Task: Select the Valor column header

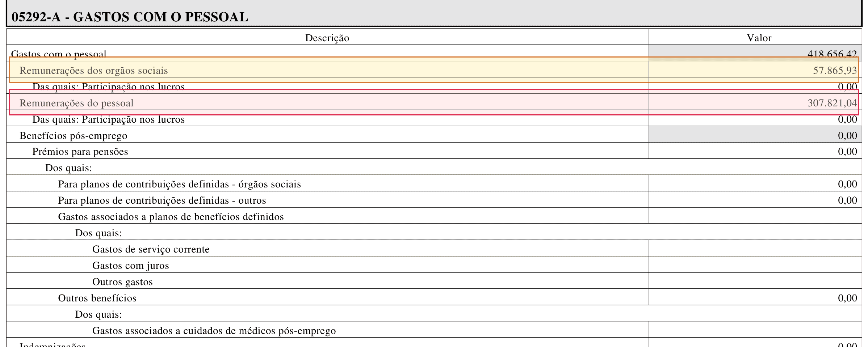Action: [x=759, y=38]
